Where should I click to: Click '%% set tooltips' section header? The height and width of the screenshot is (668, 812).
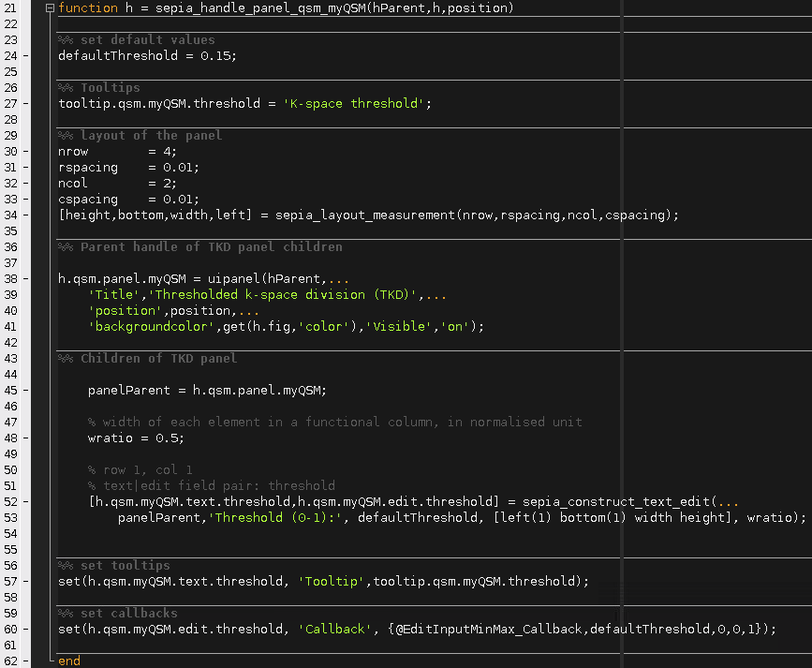point(114,565)
